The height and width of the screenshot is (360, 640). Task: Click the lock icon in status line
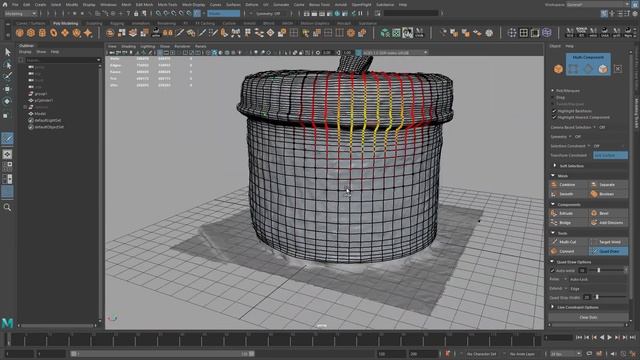click(x=136, y=13)
